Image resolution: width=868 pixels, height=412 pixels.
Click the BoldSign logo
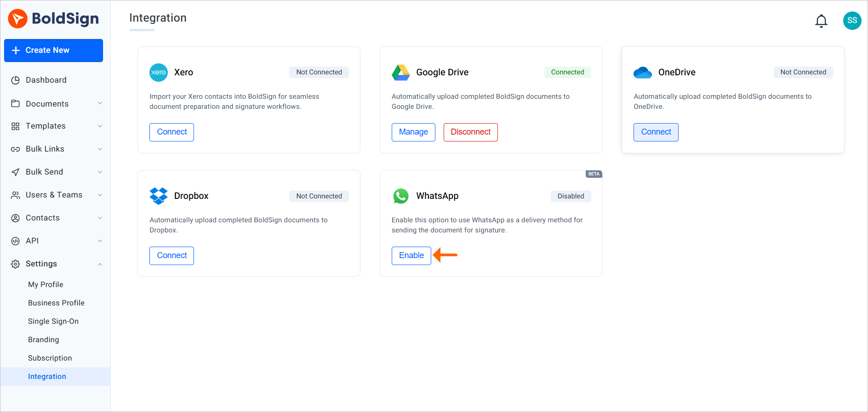click(53, 18)
